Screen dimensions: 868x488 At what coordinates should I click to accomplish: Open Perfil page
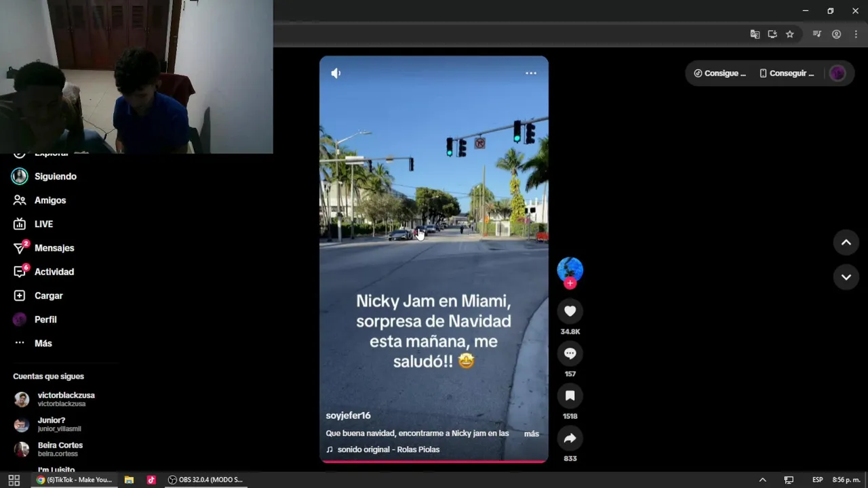tap(35, 319)
